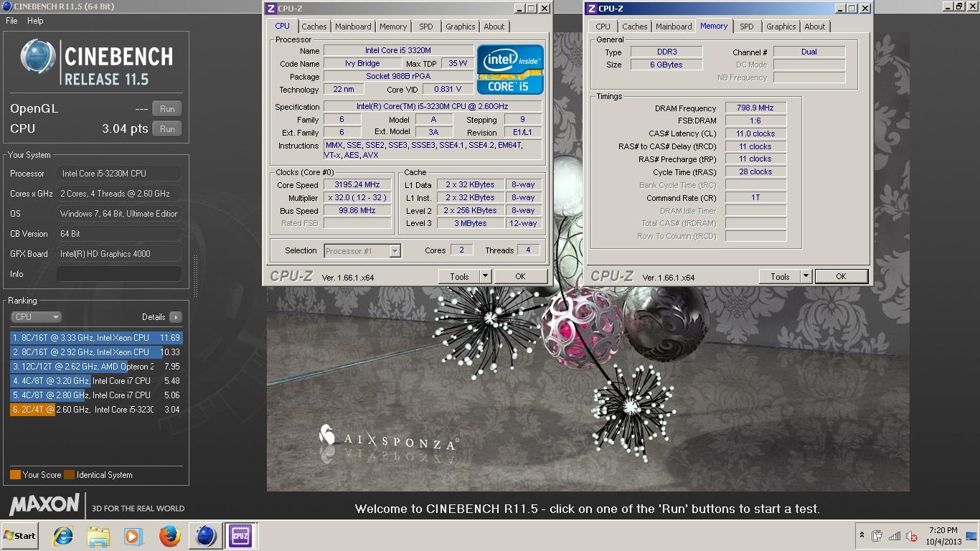
Task: Switch to Mainboard tab in left CPU-Z window
Action: pyautogui.click(x=353, y=27)
